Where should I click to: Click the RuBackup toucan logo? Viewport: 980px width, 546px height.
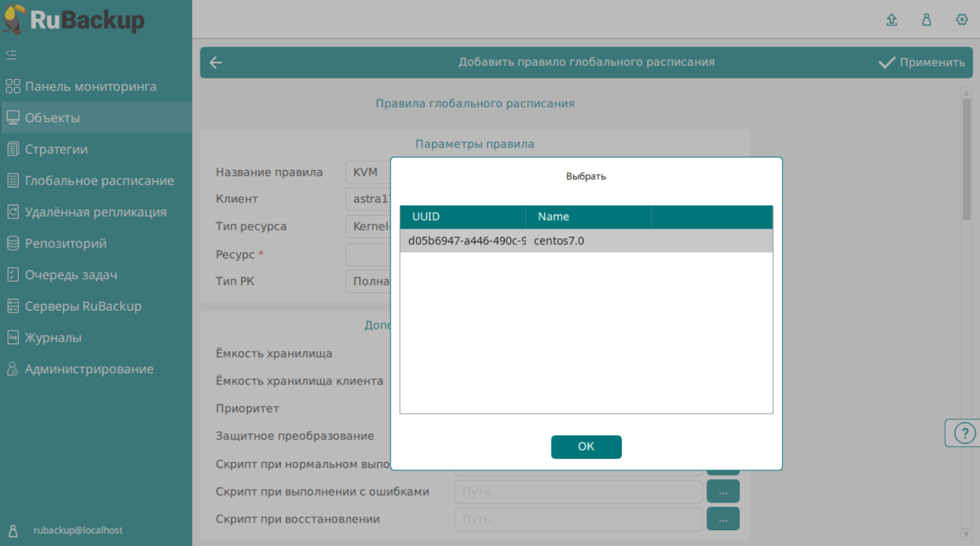click(15, 19)
